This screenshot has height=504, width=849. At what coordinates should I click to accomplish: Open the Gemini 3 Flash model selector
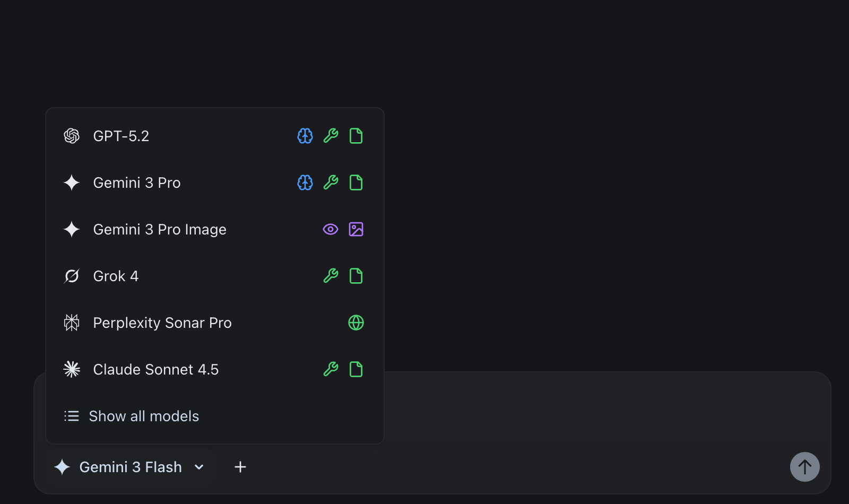point(130,467)
